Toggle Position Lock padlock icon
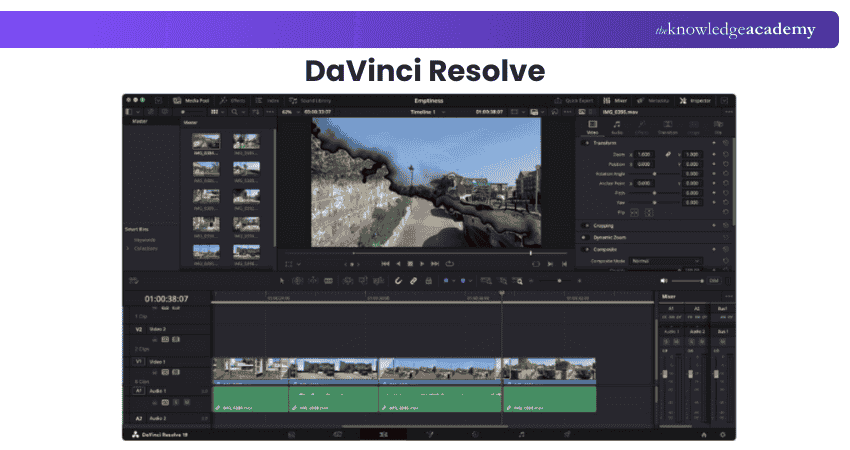Viewport: 850px width, 450px height. click(429, 281)
